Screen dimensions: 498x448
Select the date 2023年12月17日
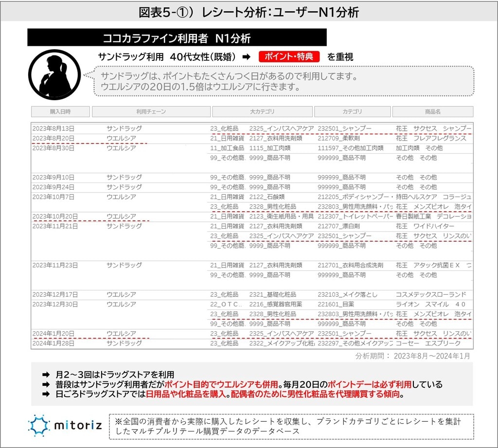coord(55,295)
